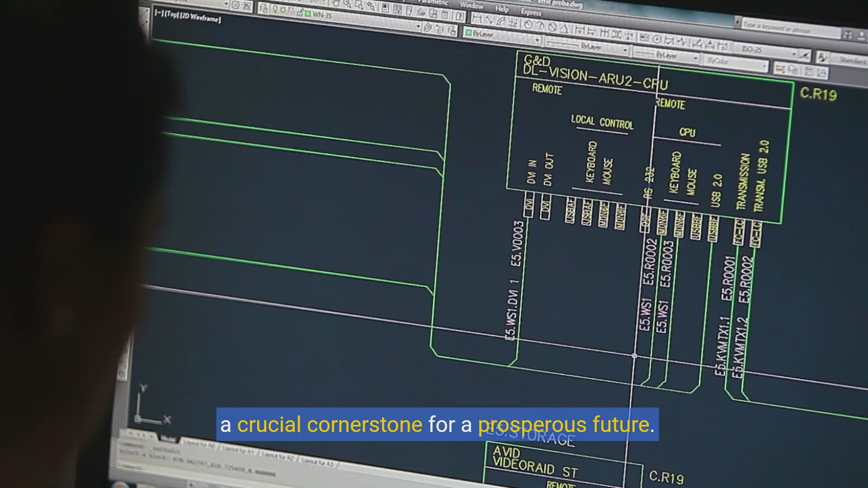Click the Zoom Previous icon
868x488 pixels.
click(x=371, y=6)
